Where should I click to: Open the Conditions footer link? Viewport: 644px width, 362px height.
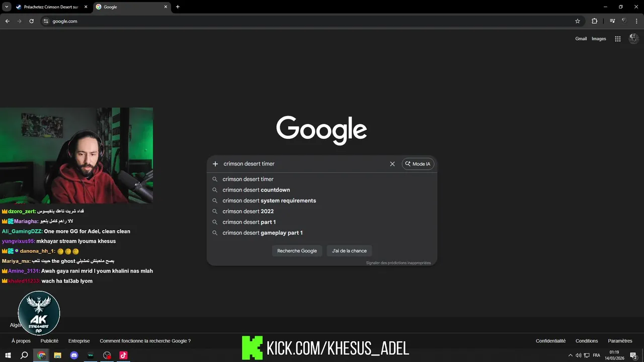pos(587,341)
